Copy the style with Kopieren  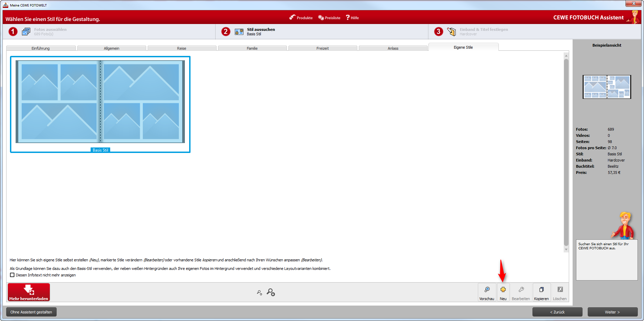541,293
